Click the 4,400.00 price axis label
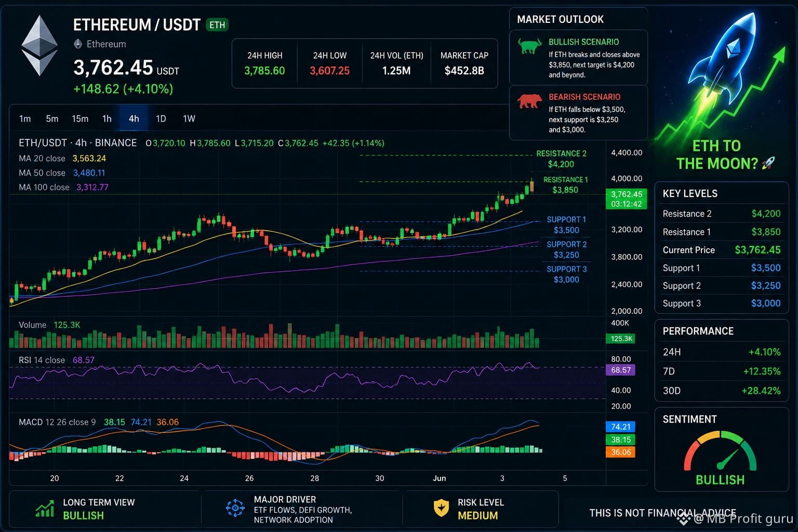 [627, 153]
